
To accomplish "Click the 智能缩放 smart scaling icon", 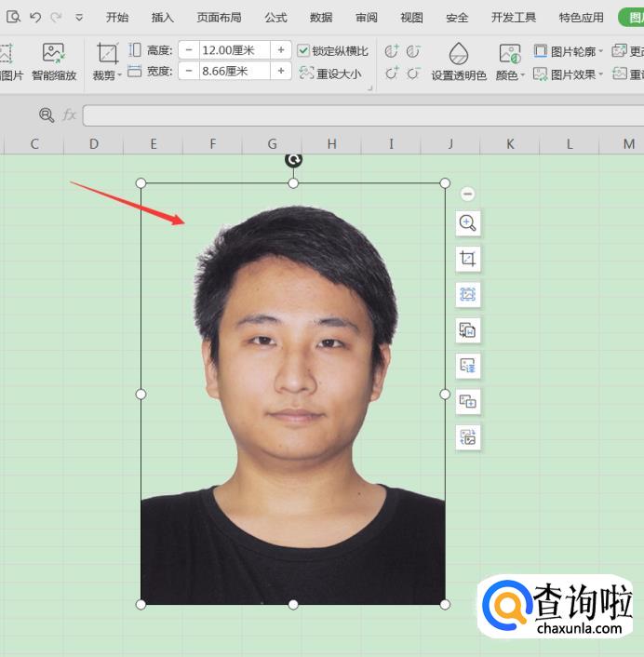I will (53, 54).
